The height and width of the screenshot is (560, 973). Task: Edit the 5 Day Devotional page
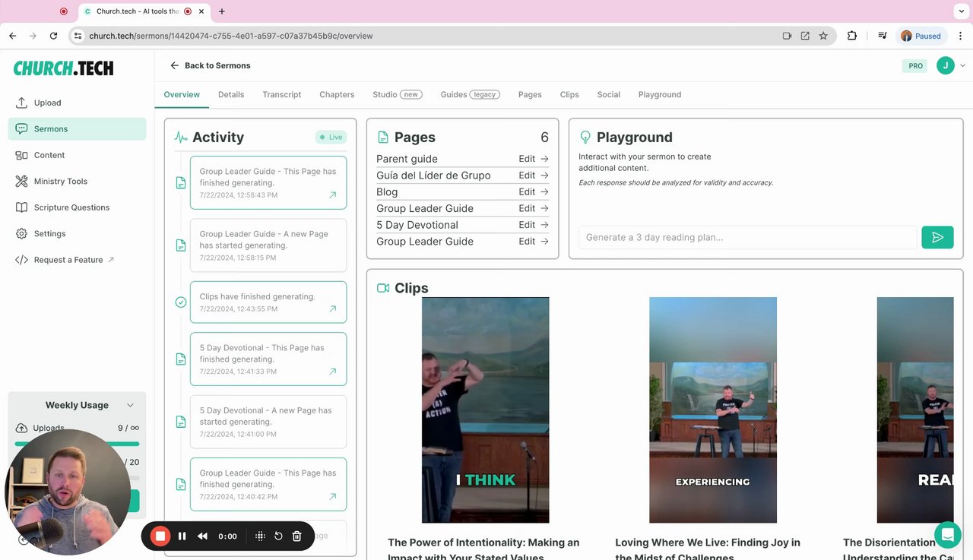click(534, 225)
